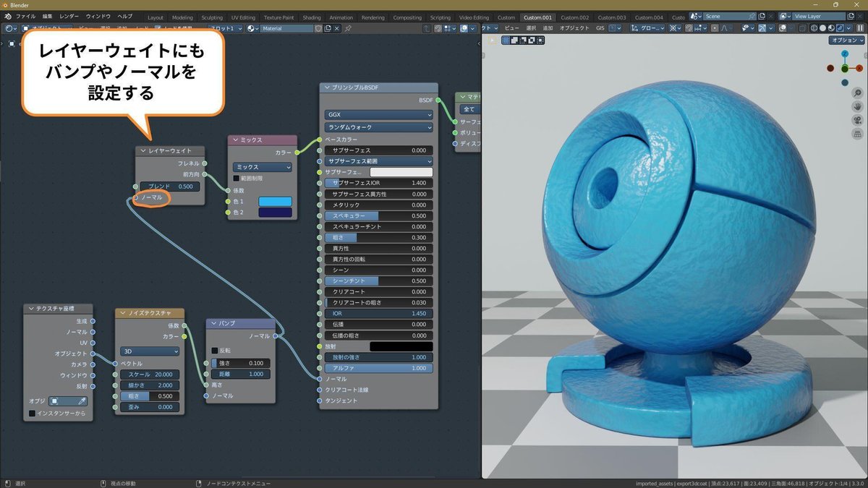Click the Noise Texture Scale 20.000 field
The width and height of the screenshot is (868, 488).
(150, 374)
